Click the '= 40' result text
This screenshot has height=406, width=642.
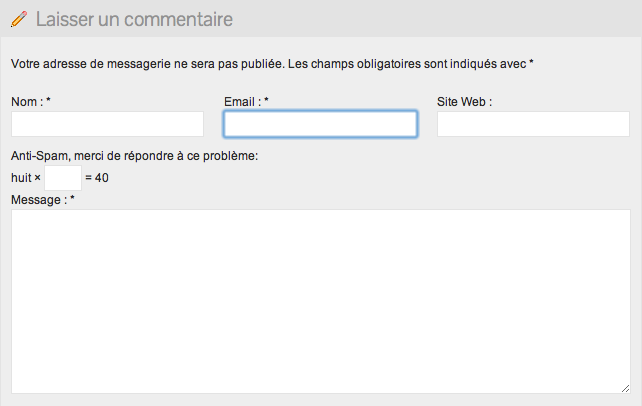pyautogui.click(x=97, y=178)
